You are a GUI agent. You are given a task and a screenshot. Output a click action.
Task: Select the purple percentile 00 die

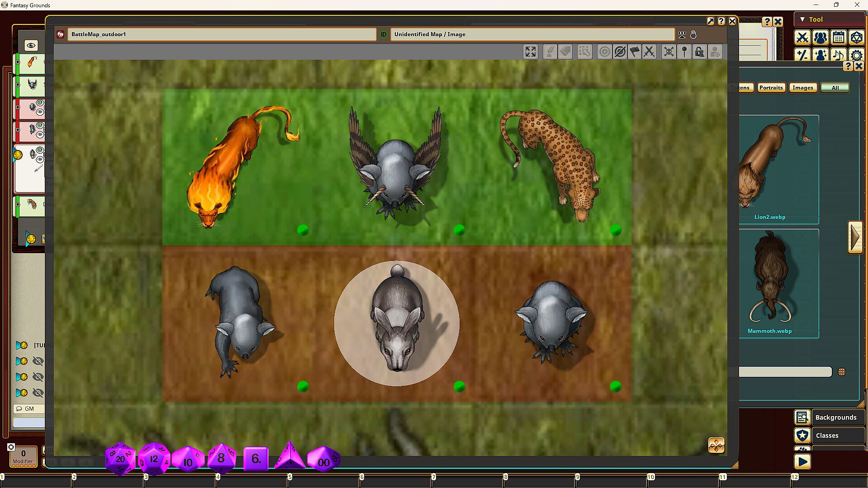[323, 459]
